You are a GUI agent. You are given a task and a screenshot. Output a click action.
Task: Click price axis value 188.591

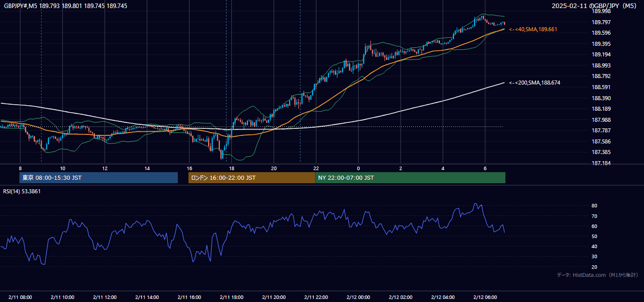coord(601,87)
